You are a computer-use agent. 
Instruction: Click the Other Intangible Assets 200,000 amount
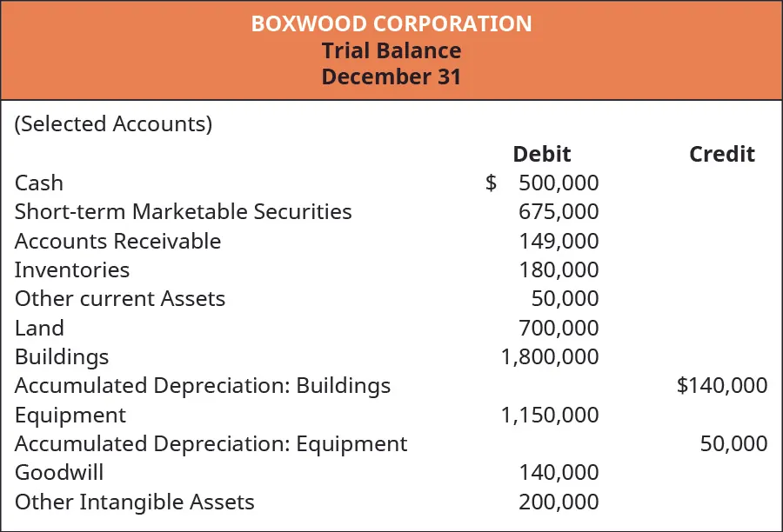(x=559, y=502)
